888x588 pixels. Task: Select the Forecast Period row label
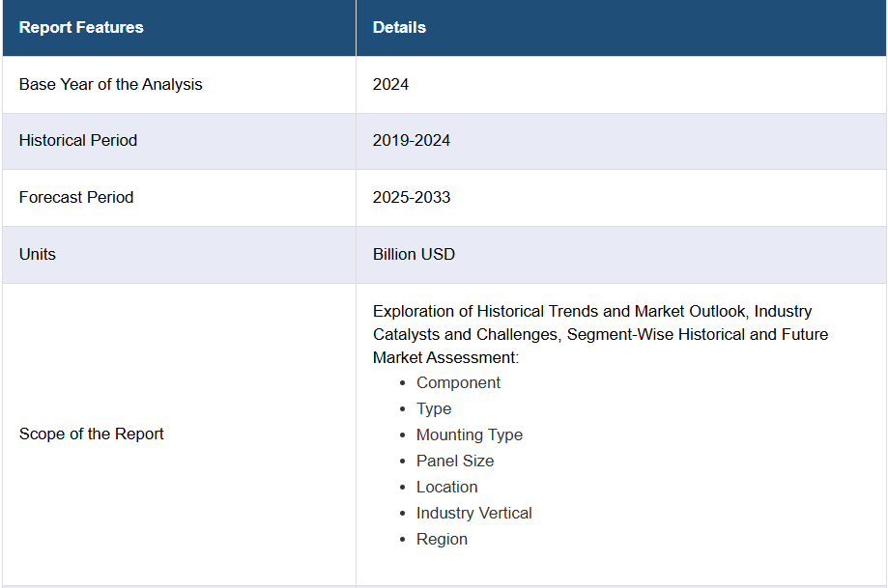tap(76, 198)
